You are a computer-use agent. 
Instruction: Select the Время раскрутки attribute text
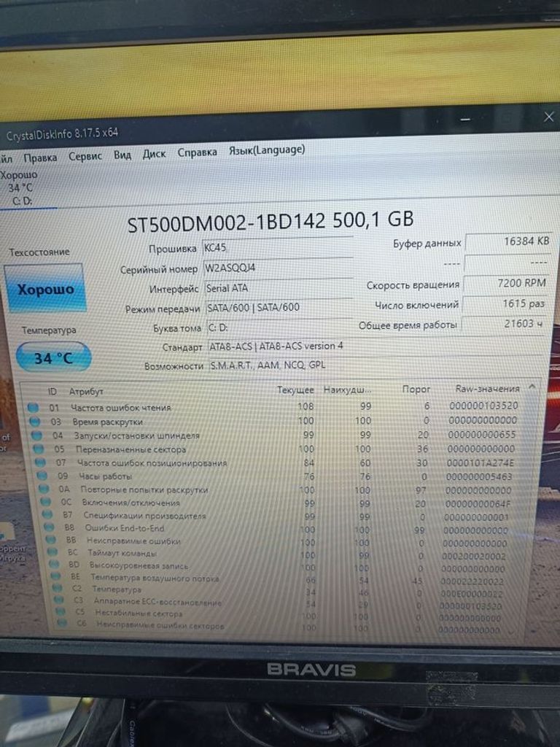click(x=108, y=422)
